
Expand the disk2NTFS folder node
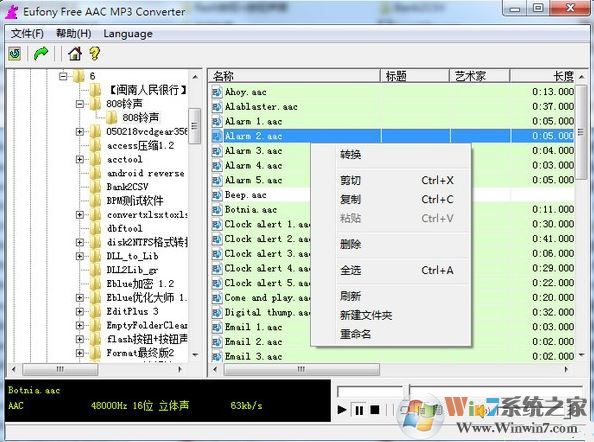(x=80, y=242)
